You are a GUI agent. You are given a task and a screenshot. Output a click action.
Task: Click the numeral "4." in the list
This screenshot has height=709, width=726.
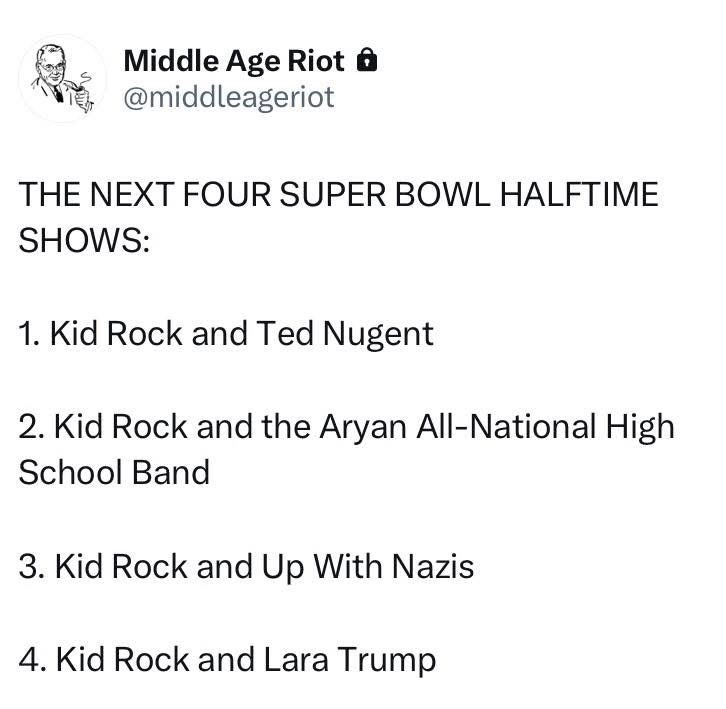32,660
